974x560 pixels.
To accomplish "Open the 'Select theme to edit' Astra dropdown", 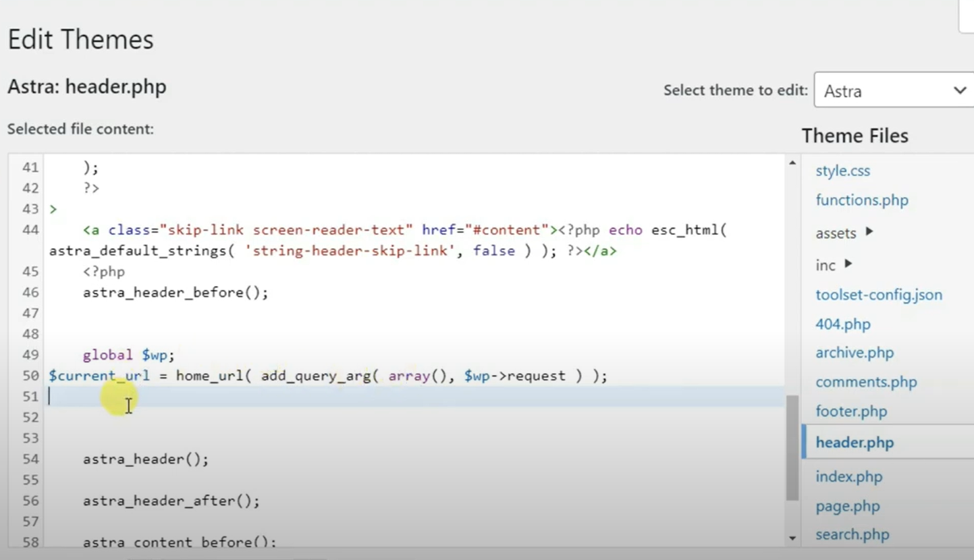I will coord(893,90).
